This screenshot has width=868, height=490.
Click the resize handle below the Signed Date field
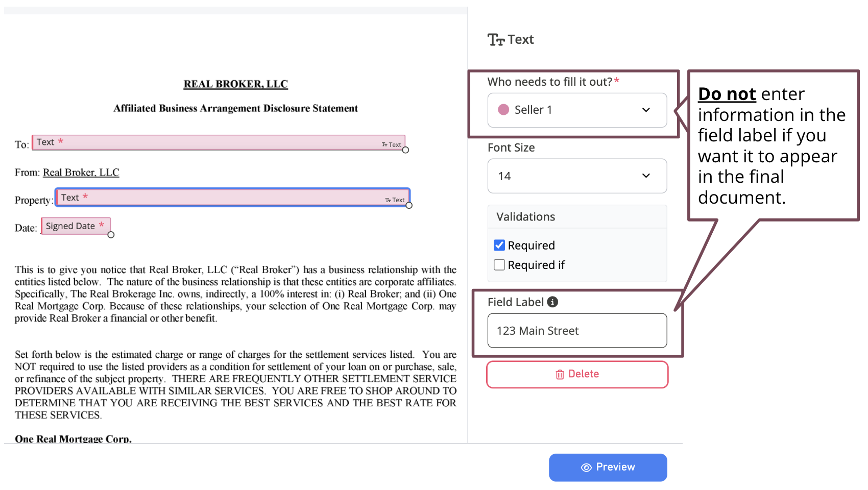click(110, 234)
